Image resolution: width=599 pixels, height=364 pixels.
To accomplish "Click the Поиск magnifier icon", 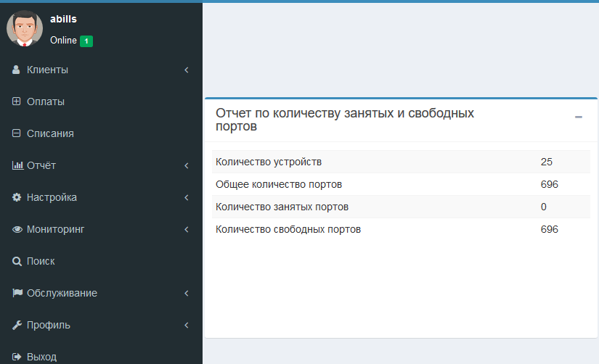I will point(17,262).
